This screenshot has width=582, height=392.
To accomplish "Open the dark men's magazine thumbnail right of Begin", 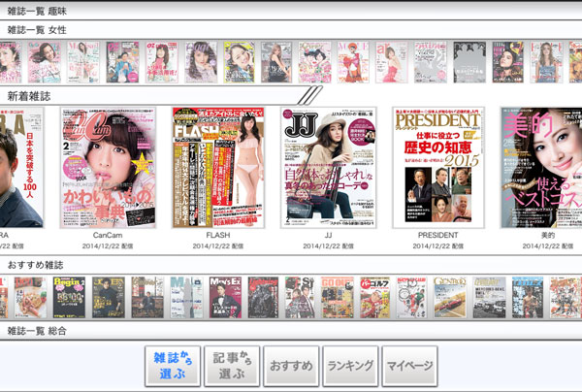I will (x=109, y=297).
